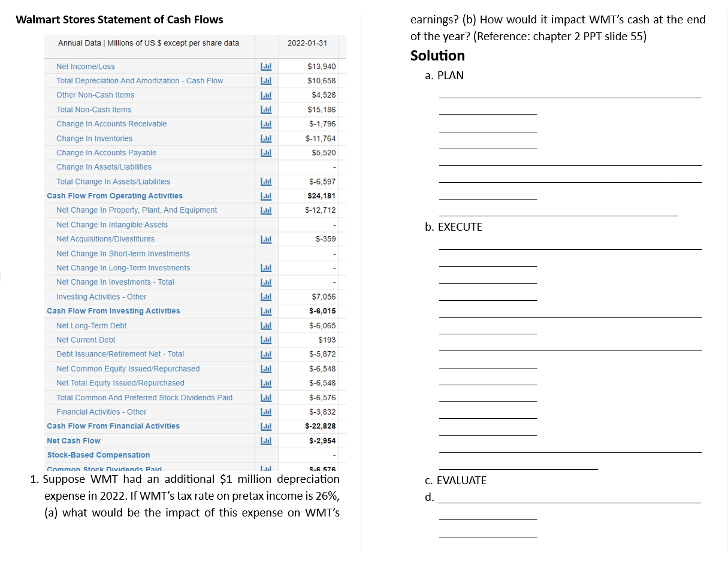This screenshot has width=728, height=568.
Task: Open the chart for Cash Flow From Operating Activities
Action: coord(266,196)
